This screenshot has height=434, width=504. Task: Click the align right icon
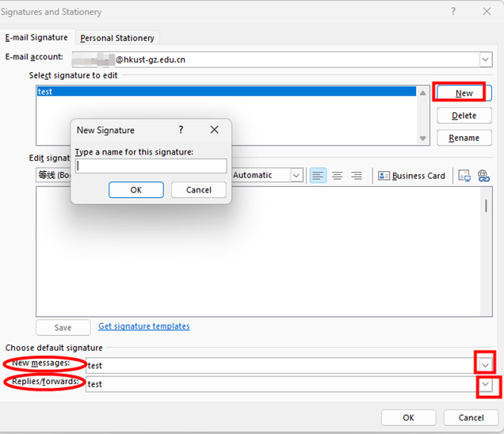[357, 175]
